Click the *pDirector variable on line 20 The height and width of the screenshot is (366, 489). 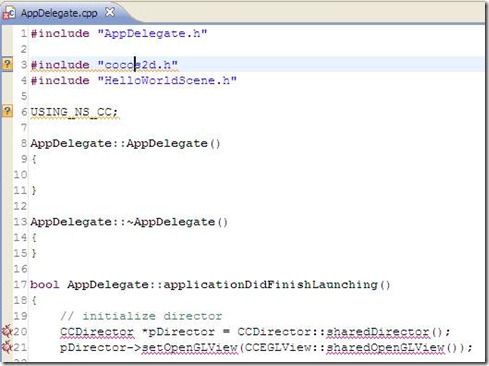(x=178, y=332)
